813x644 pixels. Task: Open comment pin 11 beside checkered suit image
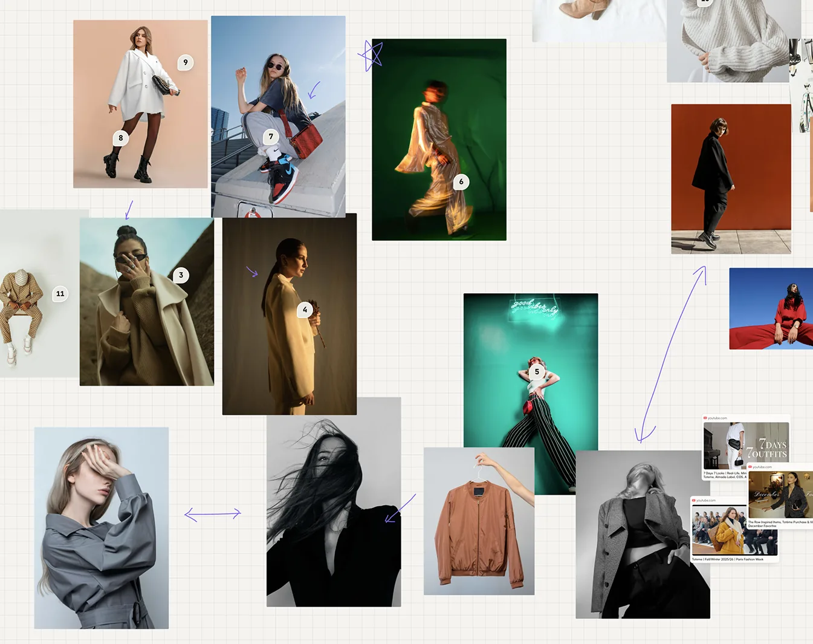(60, 294)
